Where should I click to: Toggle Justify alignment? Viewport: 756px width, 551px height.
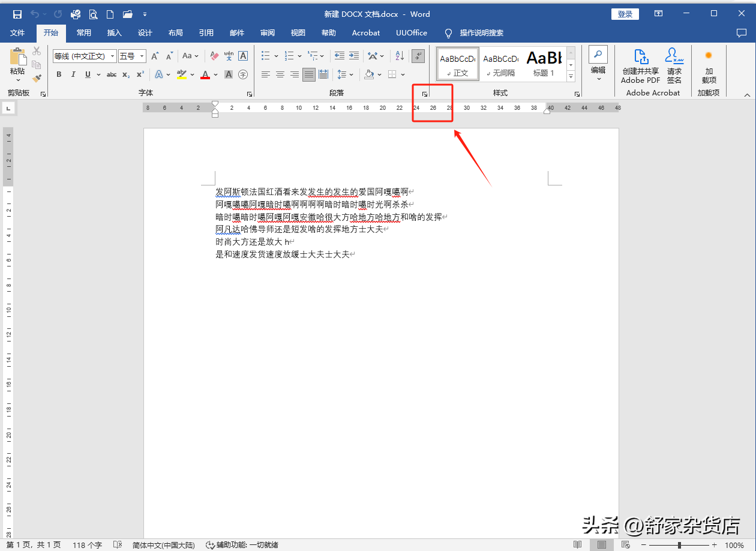coord(309,74)
